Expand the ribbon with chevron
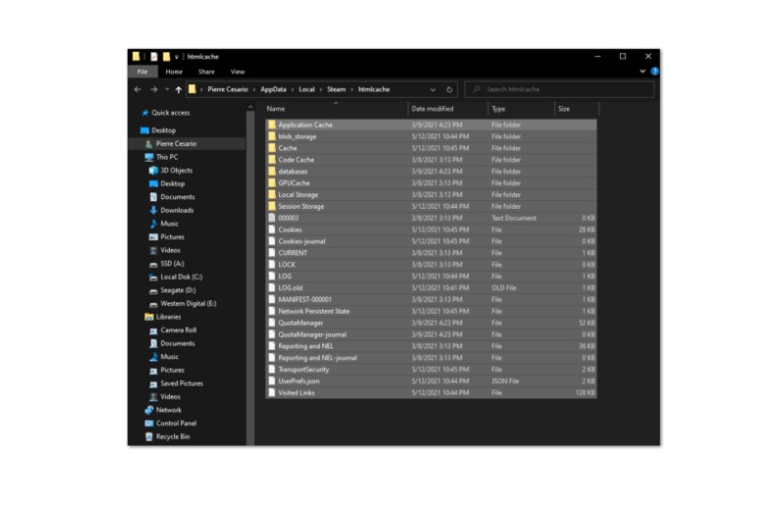The width and height of the screenshot is (776, 532). coord(642,72)
